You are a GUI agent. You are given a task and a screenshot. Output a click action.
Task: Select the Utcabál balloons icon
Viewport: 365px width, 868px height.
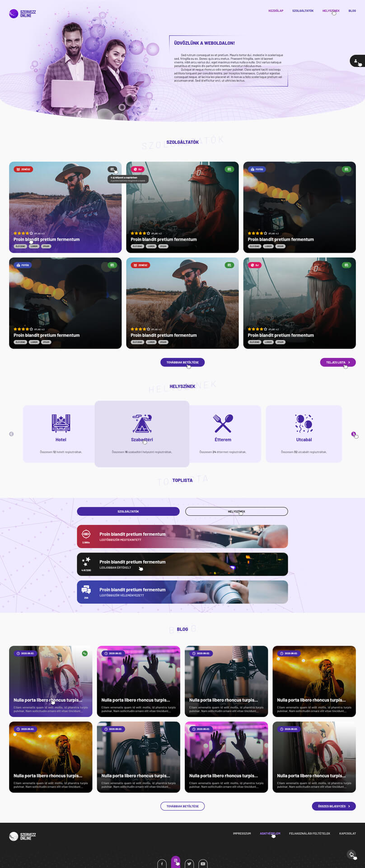(x=304, y=424)
